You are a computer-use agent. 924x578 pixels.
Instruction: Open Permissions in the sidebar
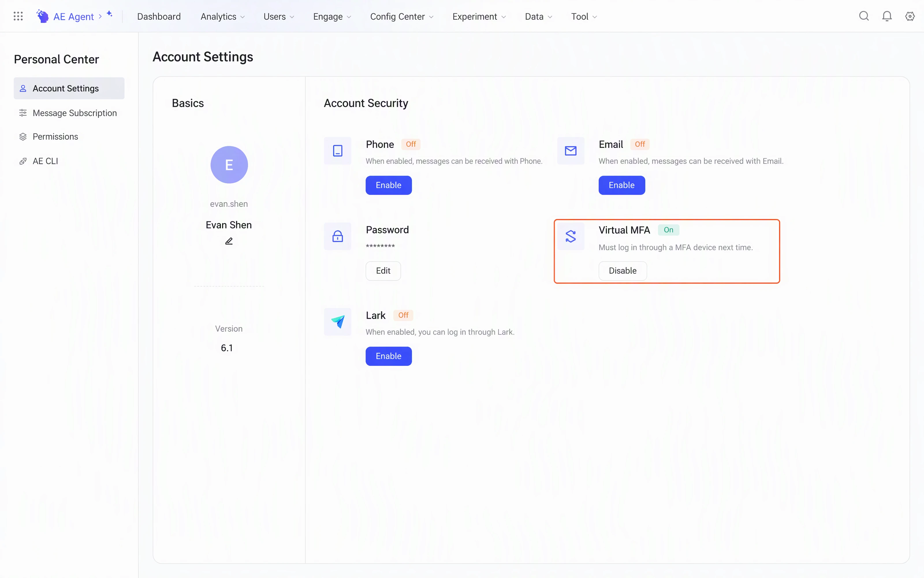69,136
